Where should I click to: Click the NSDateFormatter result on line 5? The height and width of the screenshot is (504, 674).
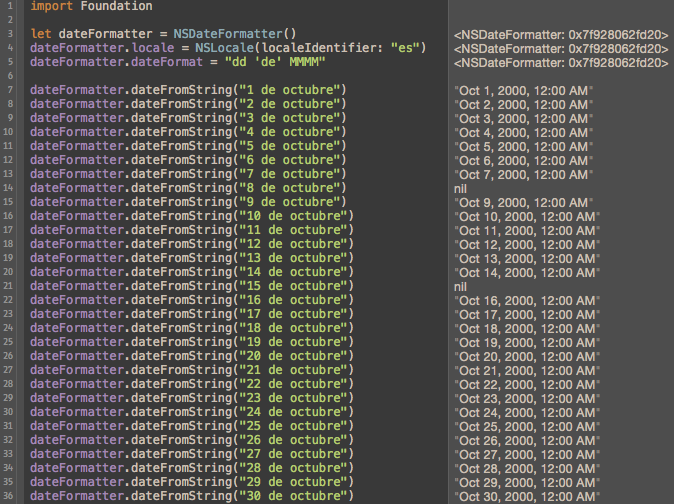click(x=561, y=63)
